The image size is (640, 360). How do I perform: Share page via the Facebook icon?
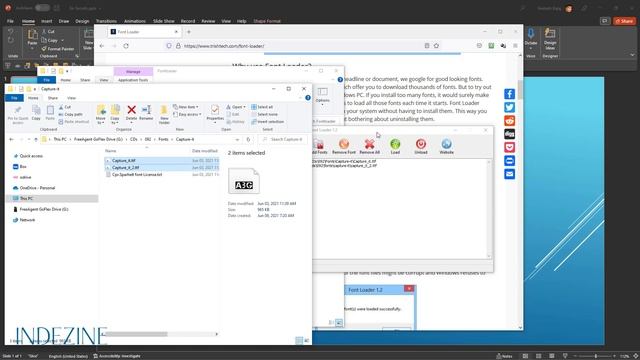tap(509, 94)
